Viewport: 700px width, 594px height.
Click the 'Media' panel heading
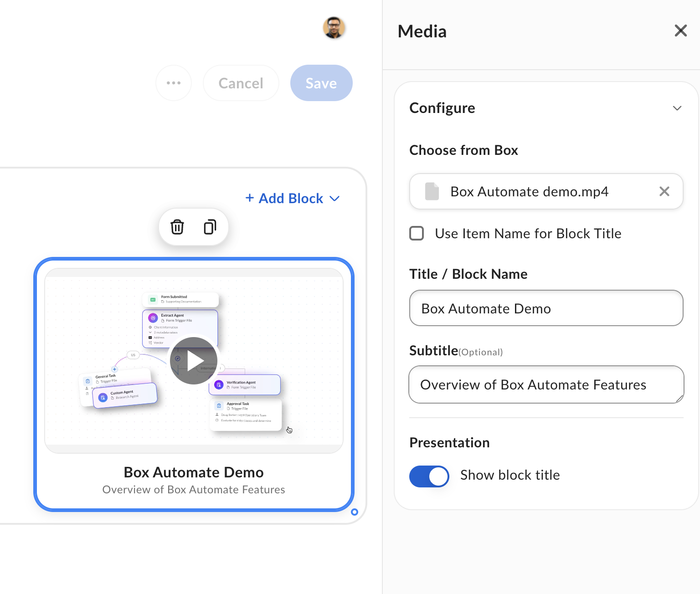[422, 31]
